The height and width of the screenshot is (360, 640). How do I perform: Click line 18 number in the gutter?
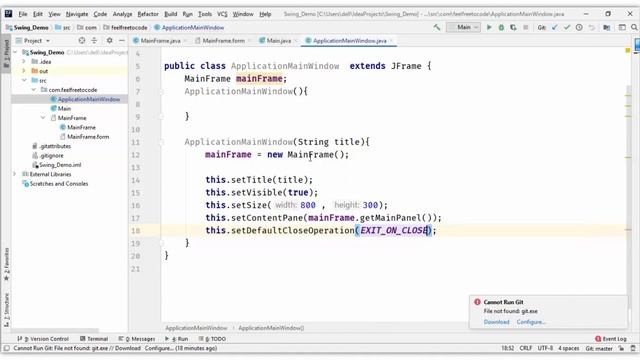[x=136, y=230]
